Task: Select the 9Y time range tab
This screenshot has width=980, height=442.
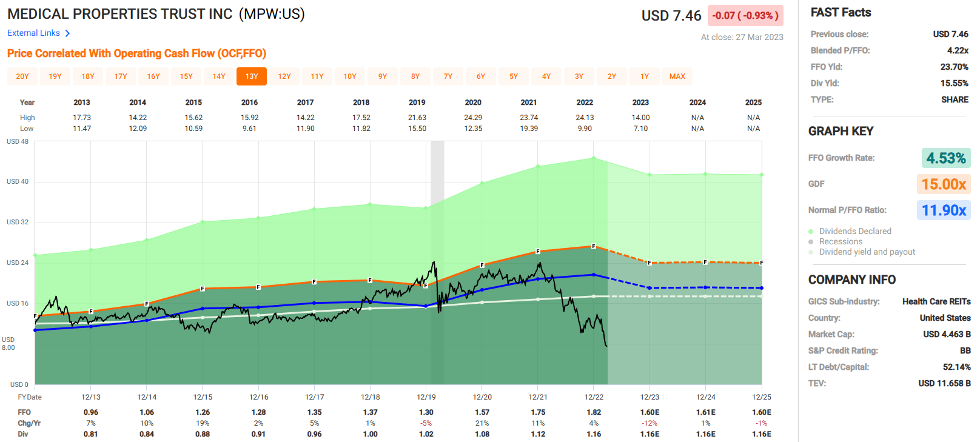Action: 383,76
